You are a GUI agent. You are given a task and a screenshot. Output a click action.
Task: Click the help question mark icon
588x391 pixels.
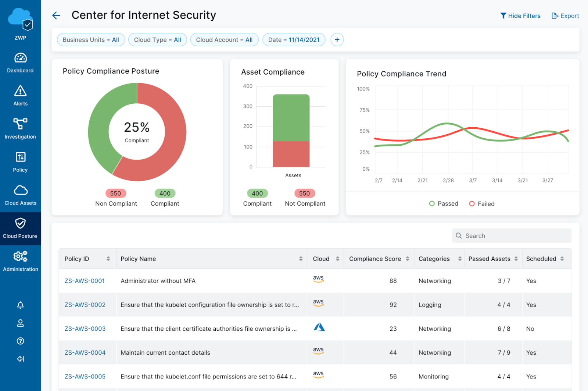pyautogui.click(x=21, y=341)
